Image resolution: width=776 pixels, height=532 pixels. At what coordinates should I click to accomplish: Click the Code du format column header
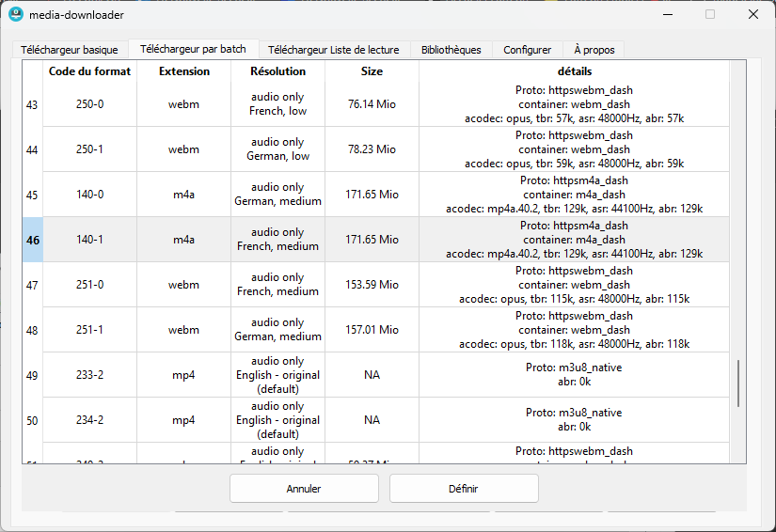(x=89, y=71)
